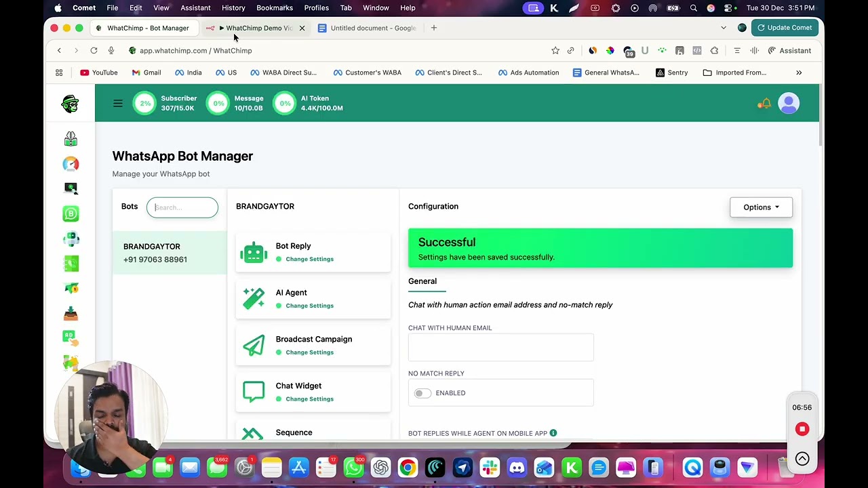This screenshot has height=488, width=868.
Task: Open the hamburger menu in the green header
Action: coord(118,103)
